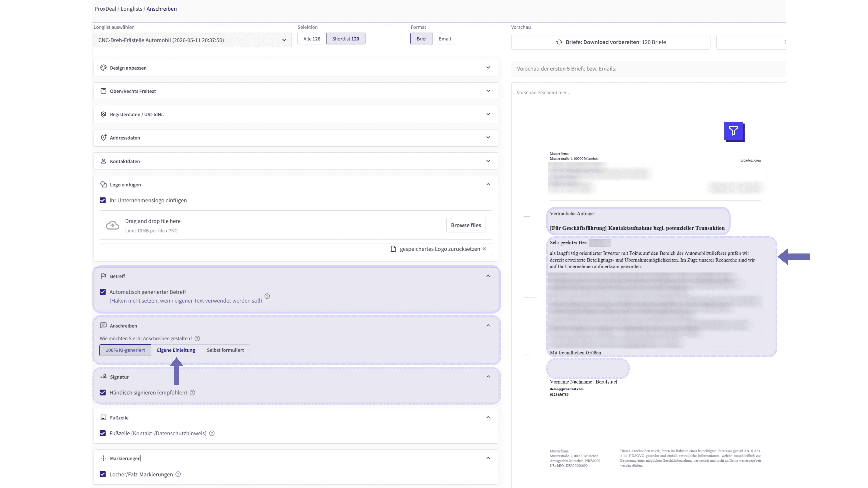
Task: Toggle Locher/Falz-Markierungen checkbox
Action: tap(103, 474)
